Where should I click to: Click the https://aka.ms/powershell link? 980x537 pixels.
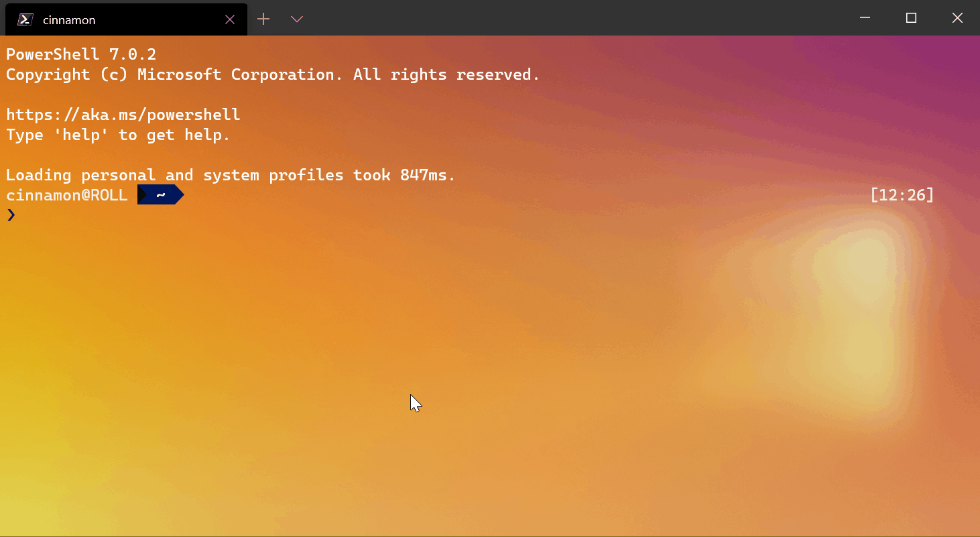pyautogui.click(x=123, y=114)
